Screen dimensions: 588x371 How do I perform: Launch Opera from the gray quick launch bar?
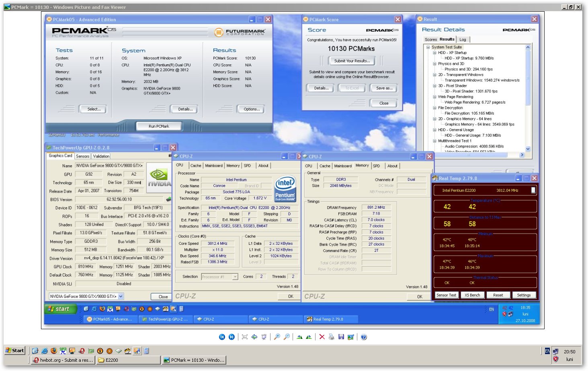tap(82, 351)
